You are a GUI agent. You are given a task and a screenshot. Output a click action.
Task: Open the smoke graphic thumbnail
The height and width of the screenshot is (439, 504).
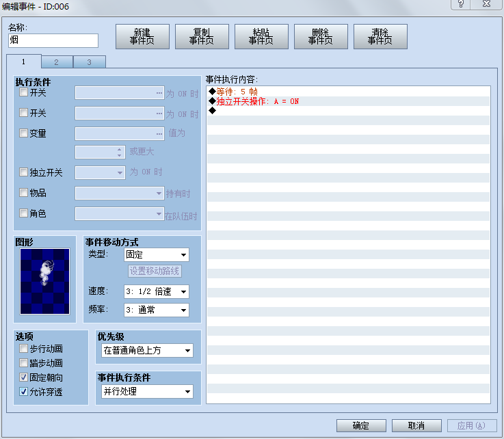click(44, 281)
